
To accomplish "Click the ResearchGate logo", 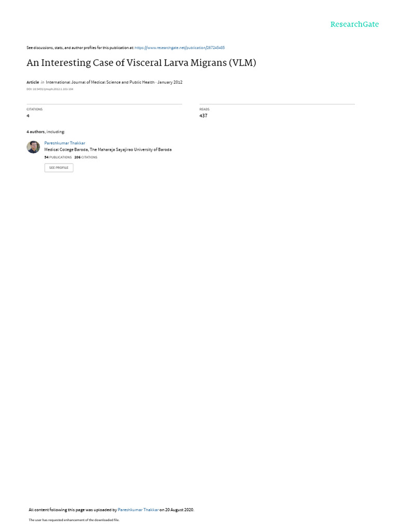I will click(354, 24).
